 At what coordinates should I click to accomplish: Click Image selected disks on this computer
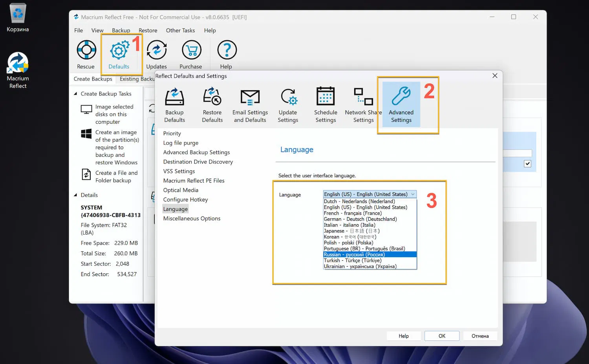[114, 114]
